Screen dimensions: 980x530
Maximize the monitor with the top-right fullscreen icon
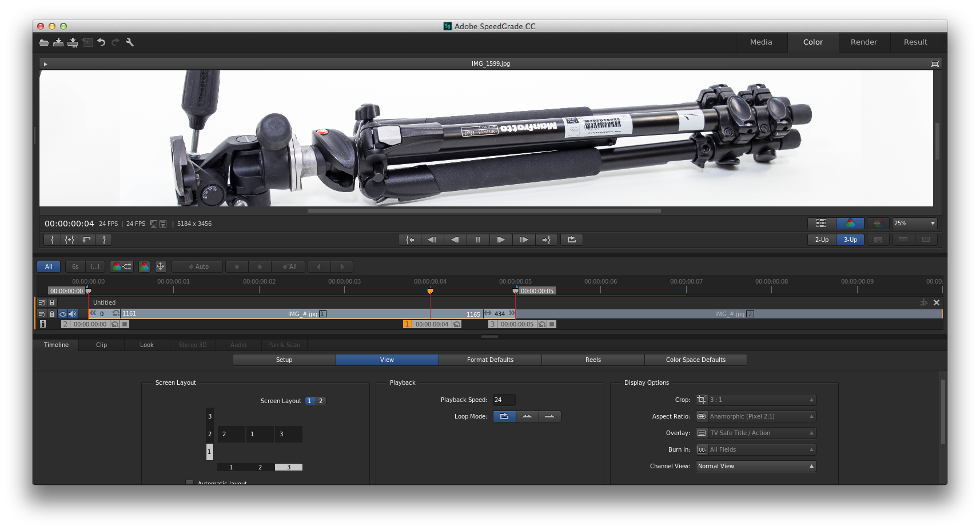934,63
